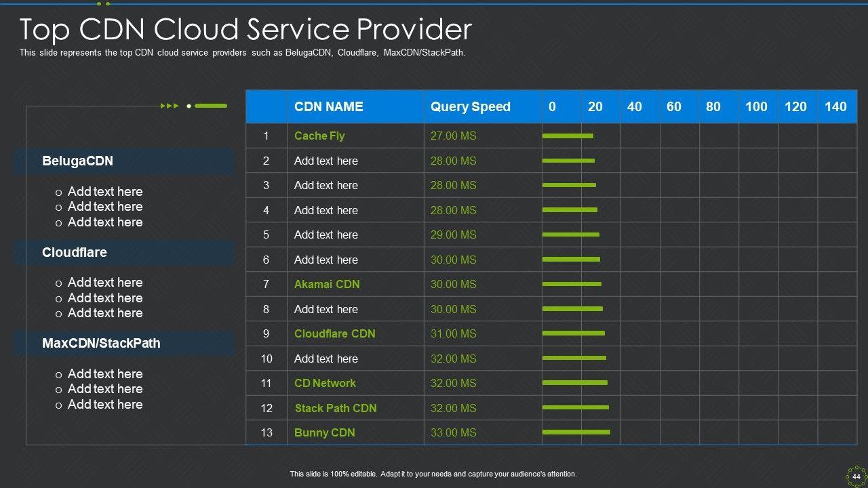Screen dimensions: 868x488
Task: Click row number 4 in the table
Action: [266, 210]
